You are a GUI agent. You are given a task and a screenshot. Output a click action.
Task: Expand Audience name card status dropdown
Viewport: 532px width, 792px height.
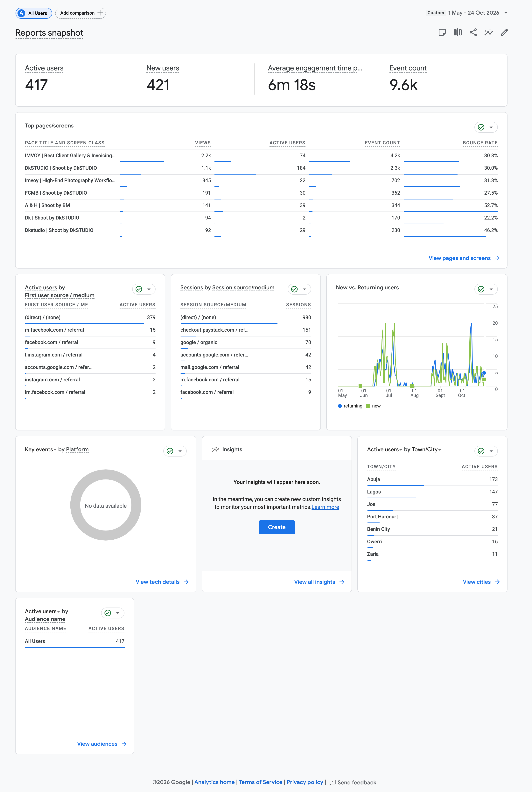click(118, 613)
